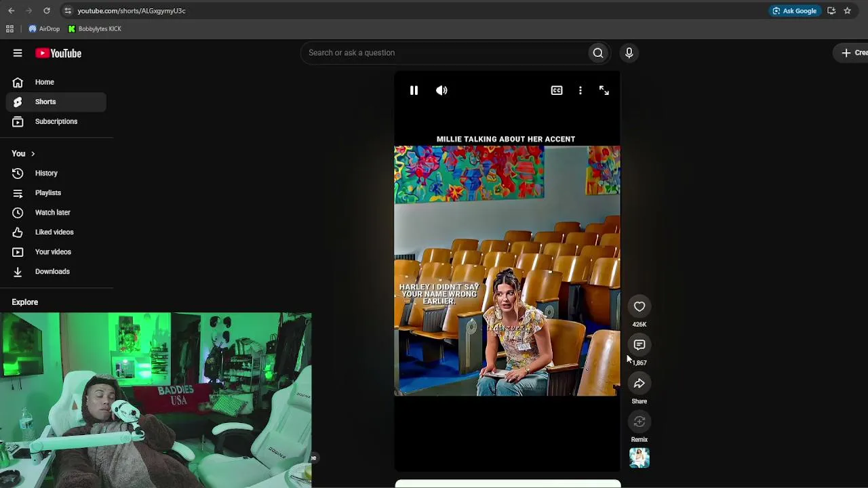This screenshot has width=868, height=488.
Task: Click the Liked videos thumbs-up icon
Action: pos(18,232)
